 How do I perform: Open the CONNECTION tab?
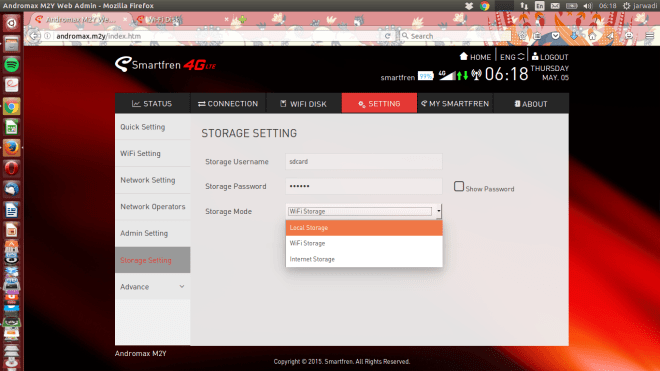point(228,104)
